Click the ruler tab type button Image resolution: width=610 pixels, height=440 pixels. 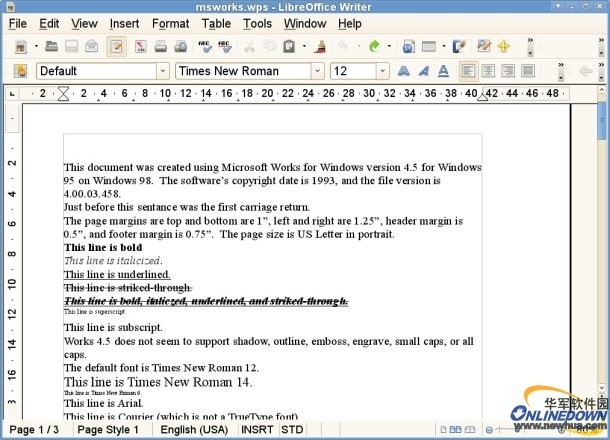pyautogui.click(x=12, y=93)
